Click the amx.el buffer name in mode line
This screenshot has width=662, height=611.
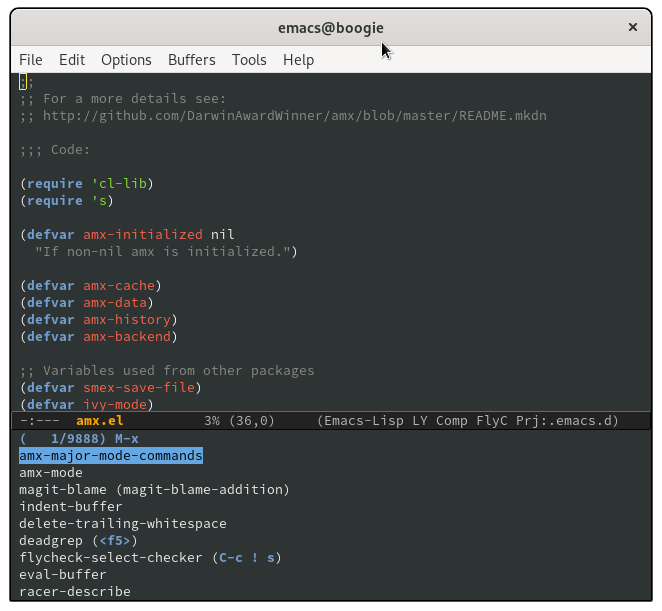[x=100, y=421]
